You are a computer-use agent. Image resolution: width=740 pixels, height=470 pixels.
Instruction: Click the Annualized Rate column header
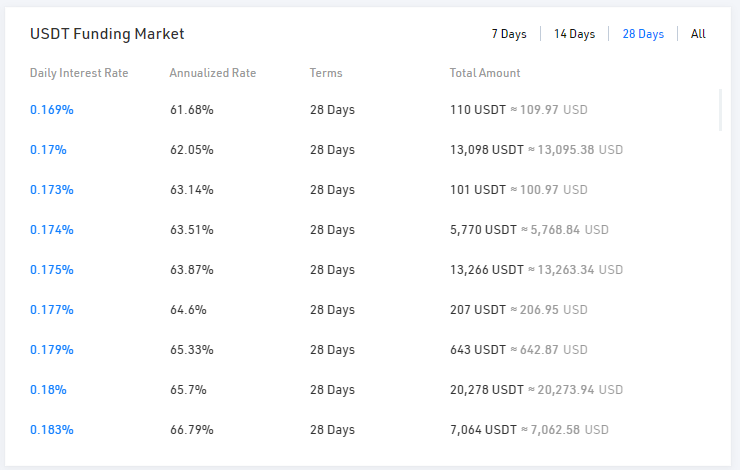click(213, 73)
